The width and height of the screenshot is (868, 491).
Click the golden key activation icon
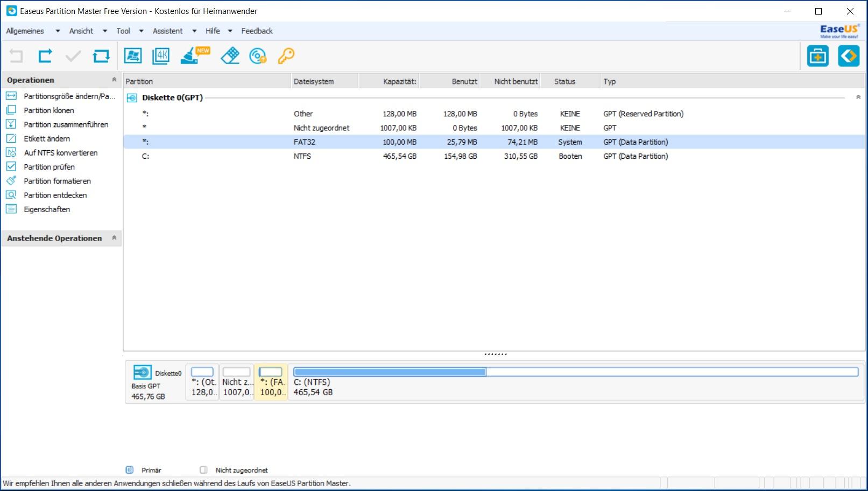point(286,56)
